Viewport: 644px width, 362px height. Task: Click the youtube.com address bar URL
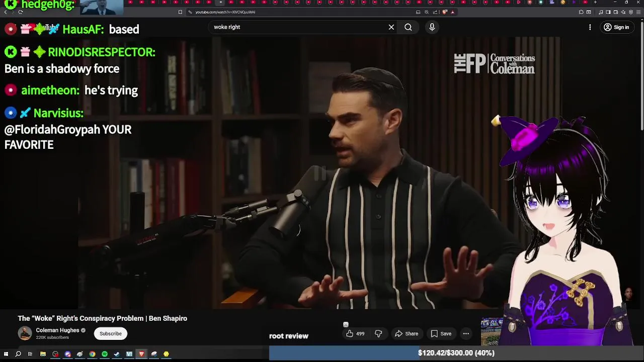coord(225,12)
